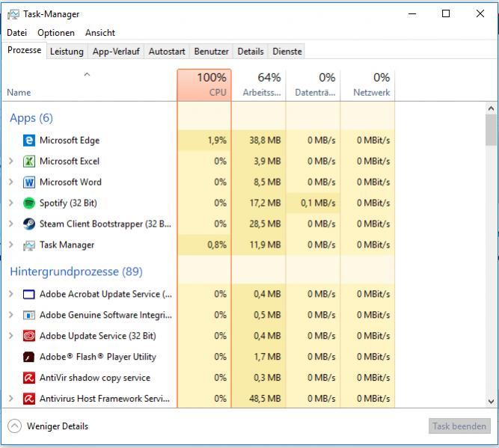Click the Steam Client Bootstrapper icon

point(29,224)
